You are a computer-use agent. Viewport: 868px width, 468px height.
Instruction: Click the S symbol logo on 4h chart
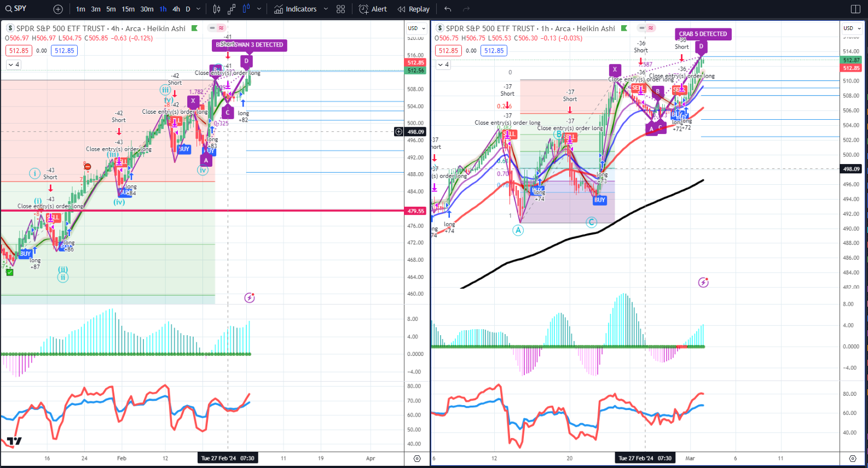pyautogui.click(x=10, y=28)
